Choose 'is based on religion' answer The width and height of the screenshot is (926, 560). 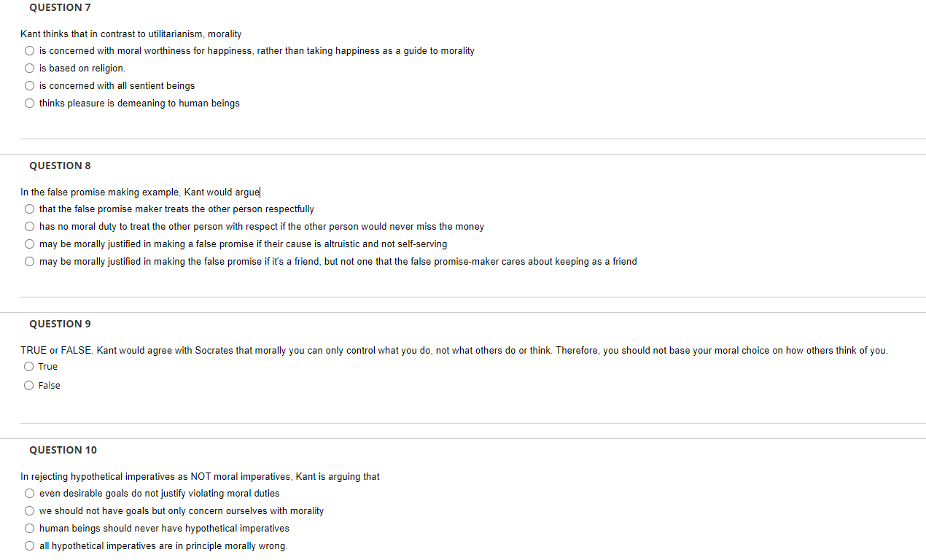point(29,69)
